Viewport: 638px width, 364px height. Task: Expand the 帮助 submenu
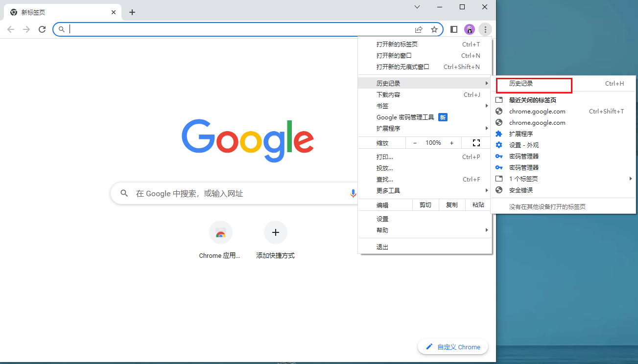click(425, 230)
